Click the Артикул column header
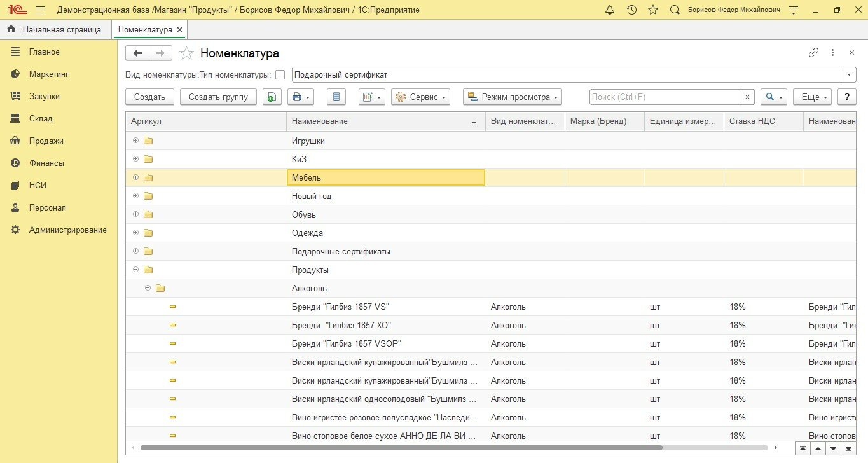This screenshot has height=463, width=868. click(x=206, y=121)
